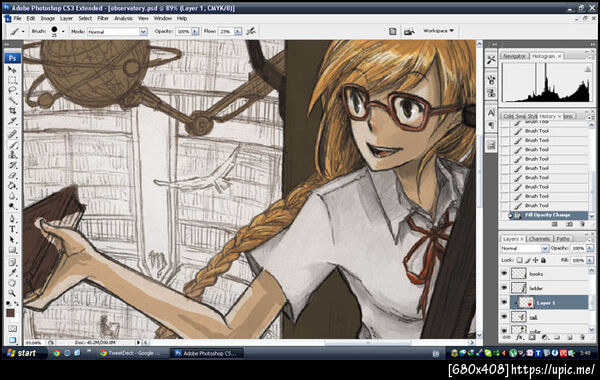Toggle Quick Mask mode button
The height and width of the screenshot is (380, 600).
click(12, 328)
